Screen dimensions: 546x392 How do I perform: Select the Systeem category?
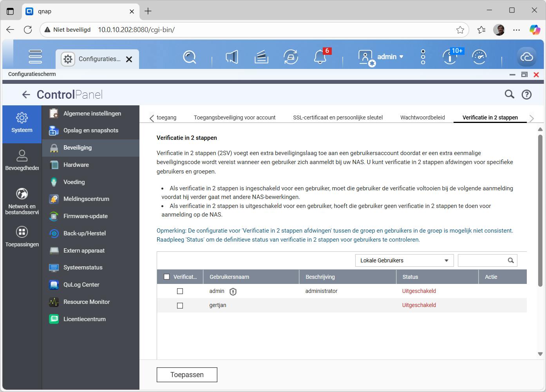[x=22, y=124]
